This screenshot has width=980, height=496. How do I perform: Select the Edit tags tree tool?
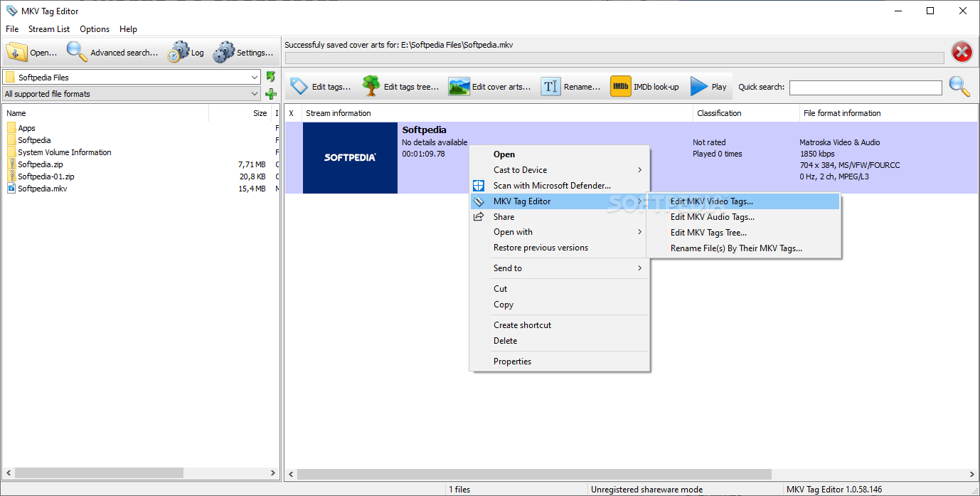click(401, 86)
